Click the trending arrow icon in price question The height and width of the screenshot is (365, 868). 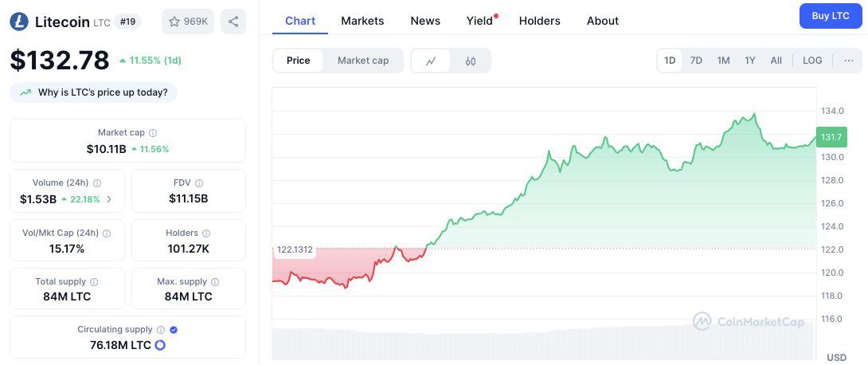coord(25,92)
